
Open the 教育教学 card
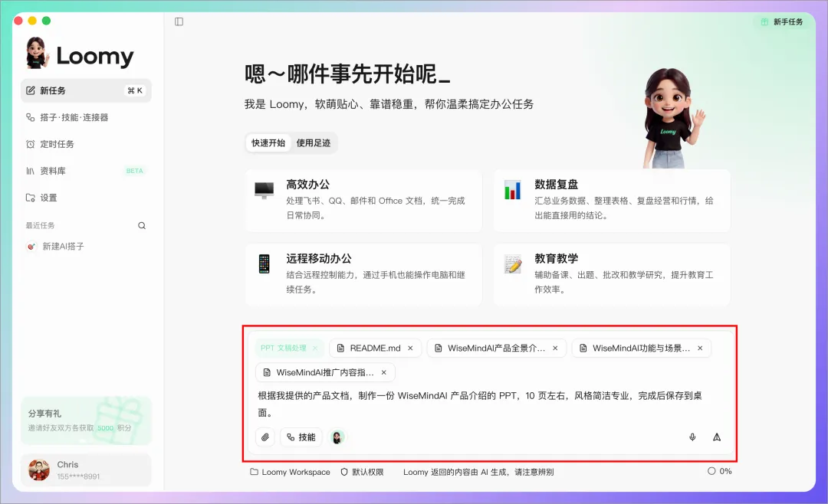pyautogui.click(x=612, y=274)
